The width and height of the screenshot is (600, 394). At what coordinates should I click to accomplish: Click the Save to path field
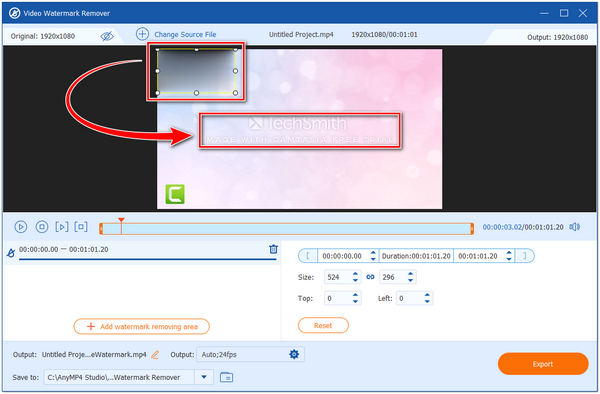119,377
